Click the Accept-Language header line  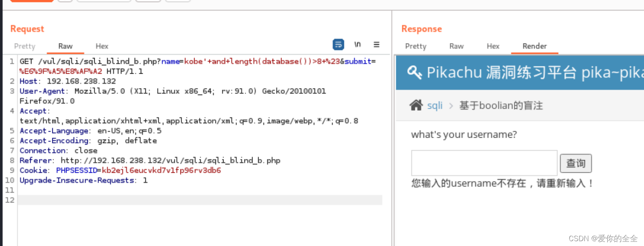pyautogui.click(x=91, y=131)
